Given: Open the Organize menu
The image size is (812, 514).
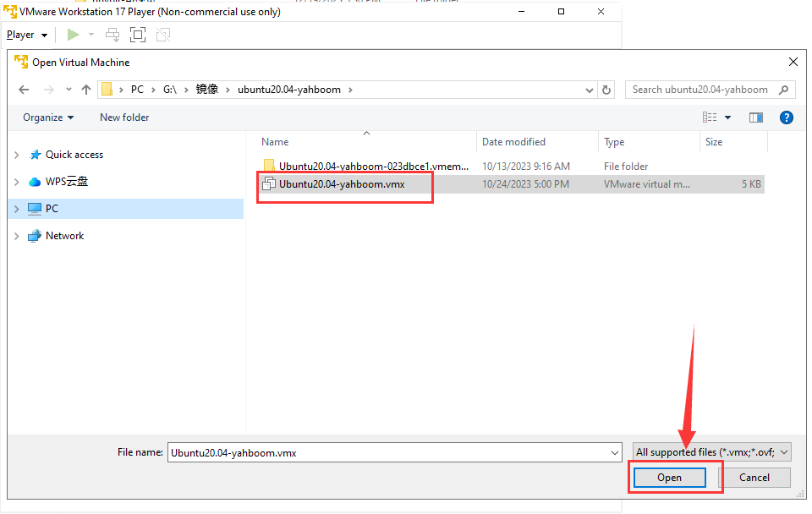Looking at the screenshot, I should 48,118.
